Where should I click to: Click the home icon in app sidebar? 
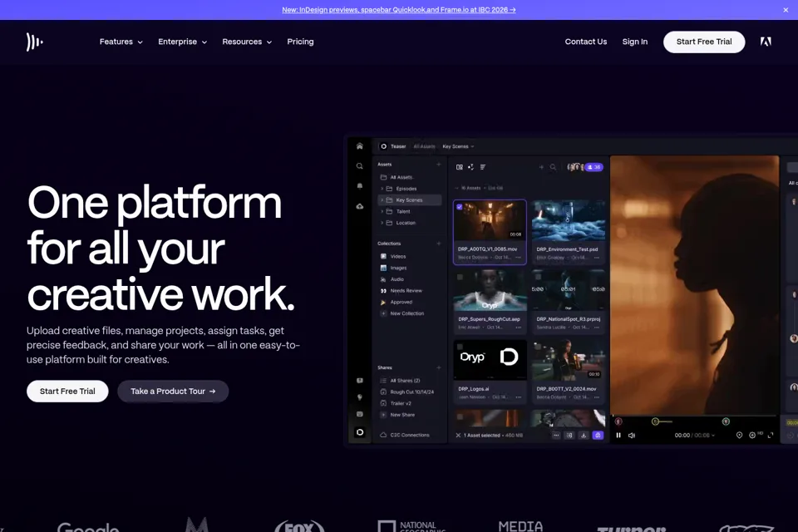pyautogui.click(x=360, y=146)
